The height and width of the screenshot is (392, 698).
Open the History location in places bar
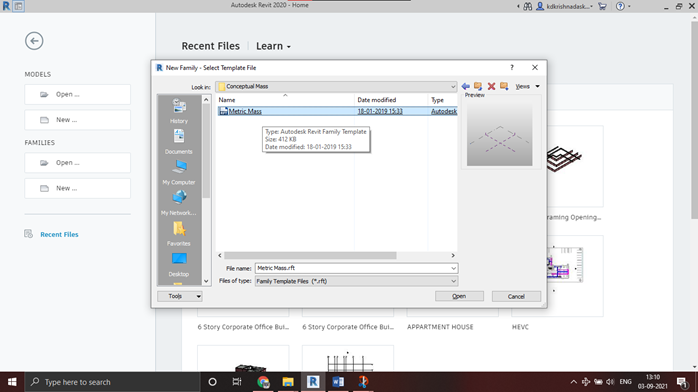[179, 111]
